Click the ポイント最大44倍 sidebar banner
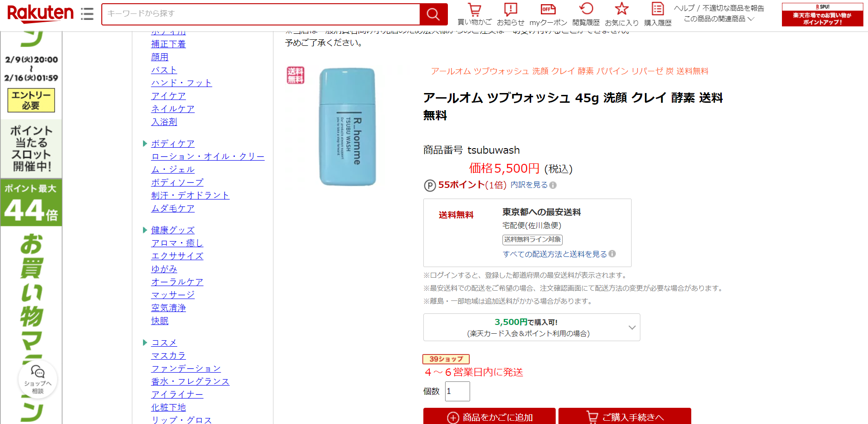Screen dimensions: 868x424 (x=31, y=203)
